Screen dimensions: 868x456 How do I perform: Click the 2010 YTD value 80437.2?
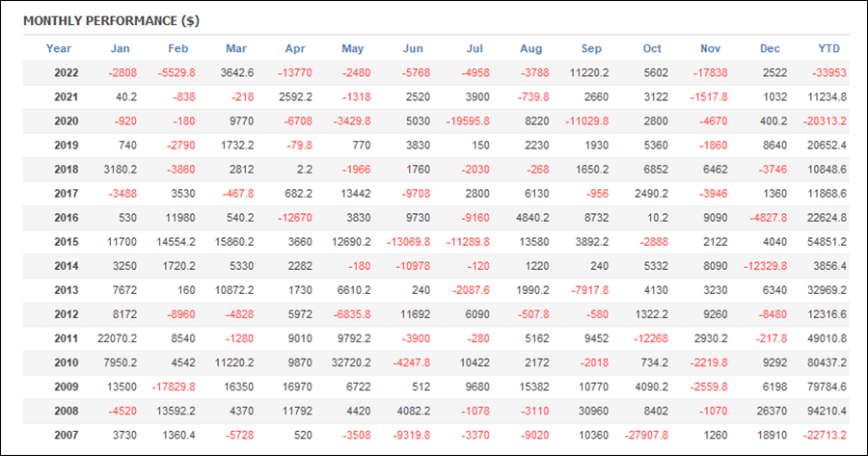click(x=827, y=362)
